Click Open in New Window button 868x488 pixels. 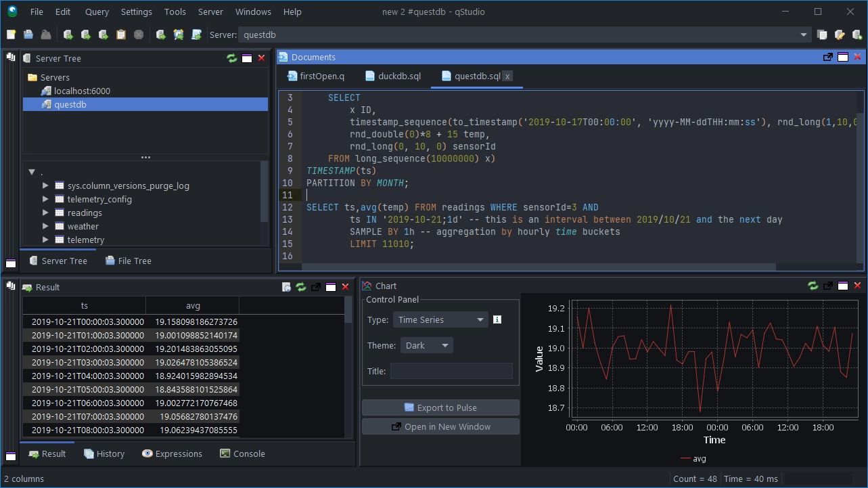pos(440,426)
